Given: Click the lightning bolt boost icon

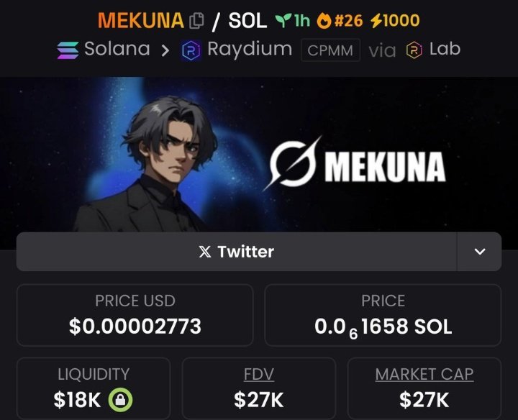Looking at the screenshot, I should 376,21.
